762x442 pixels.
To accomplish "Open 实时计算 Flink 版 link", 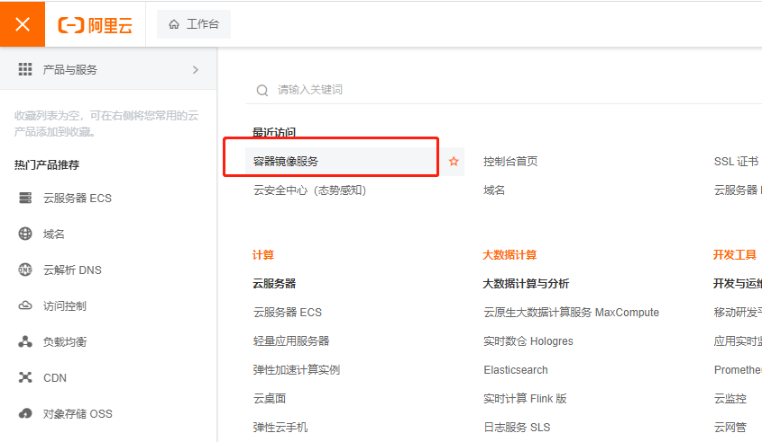I will click(525, 398).
